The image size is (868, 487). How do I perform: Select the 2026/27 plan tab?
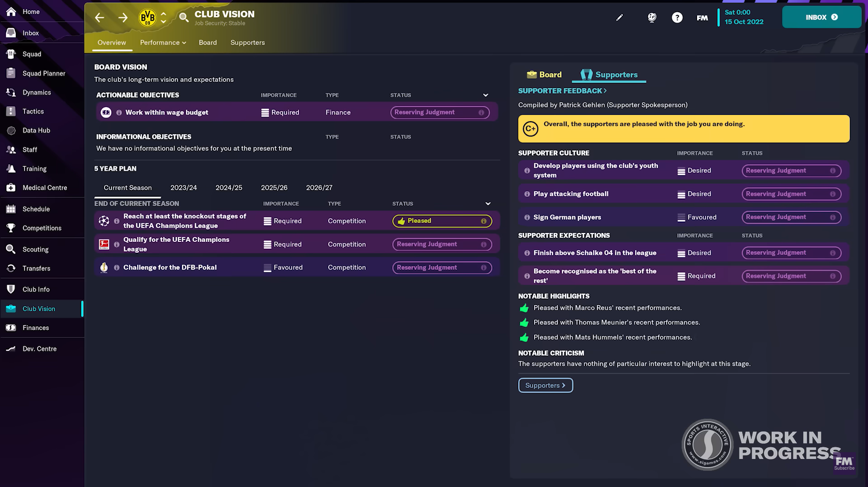click(319, 188)
